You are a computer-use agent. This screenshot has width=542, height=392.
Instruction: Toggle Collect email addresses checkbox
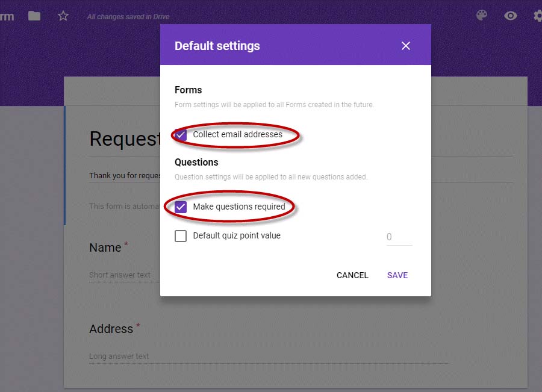point(181,134)
